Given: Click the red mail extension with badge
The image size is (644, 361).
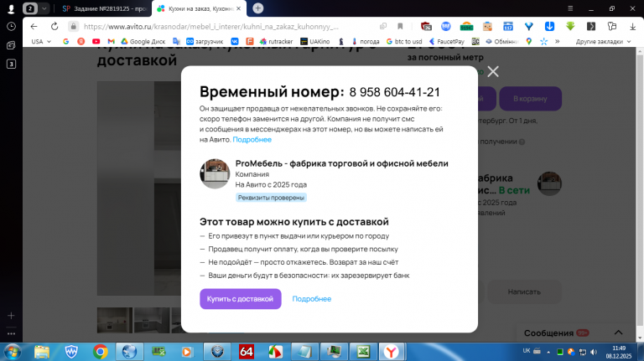Looking at the screenshot, I should click(426, 27).
